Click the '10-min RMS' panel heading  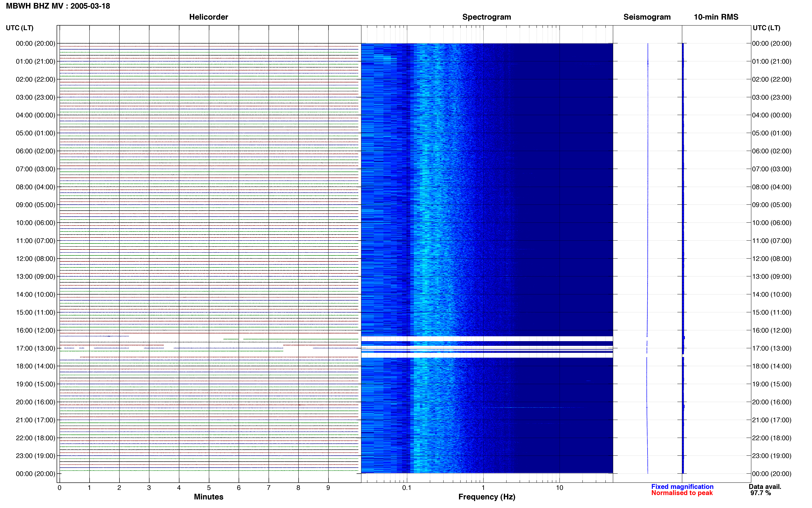point(716,17)
